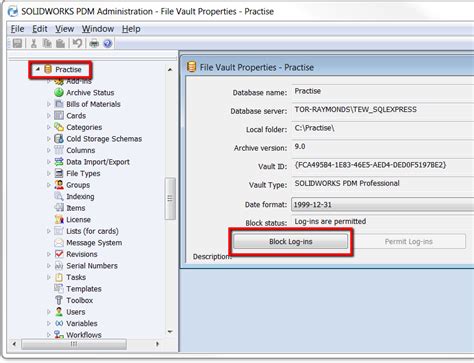
Task: Click tree scrollbar up arrow
Action: click(x=170, y=69)
